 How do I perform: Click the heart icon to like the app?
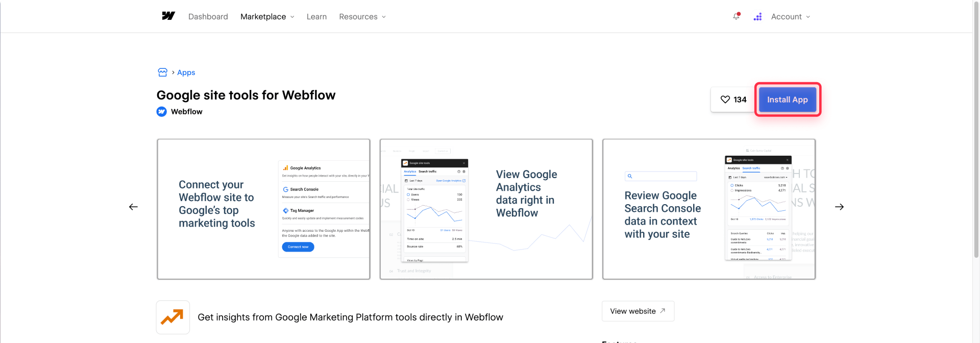726,100
